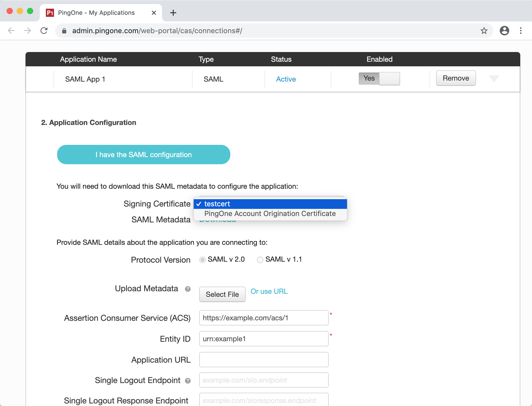532x406 pixels.
Task: Collapse the SAML App 1 row arrow
Action: (x=494, y=79)
